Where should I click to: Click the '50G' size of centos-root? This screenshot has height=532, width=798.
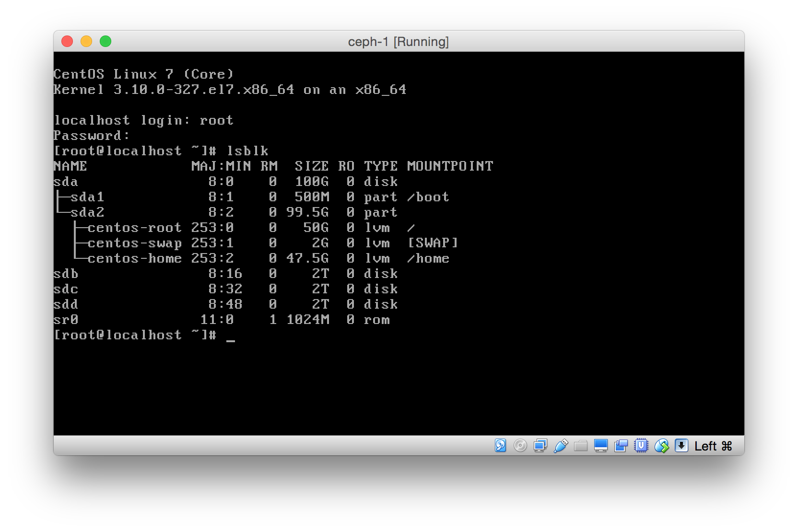pyautogui.click(x=316, y=228)
